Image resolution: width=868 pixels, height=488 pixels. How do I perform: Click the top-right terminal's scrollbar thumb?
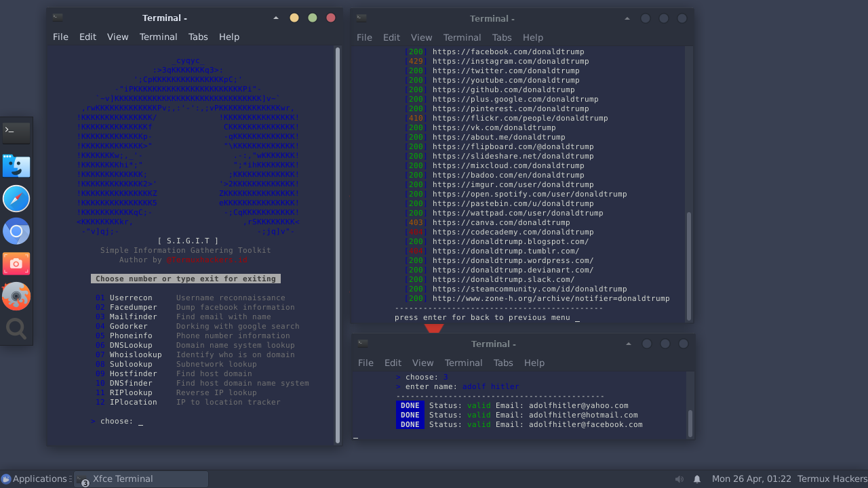689,264
